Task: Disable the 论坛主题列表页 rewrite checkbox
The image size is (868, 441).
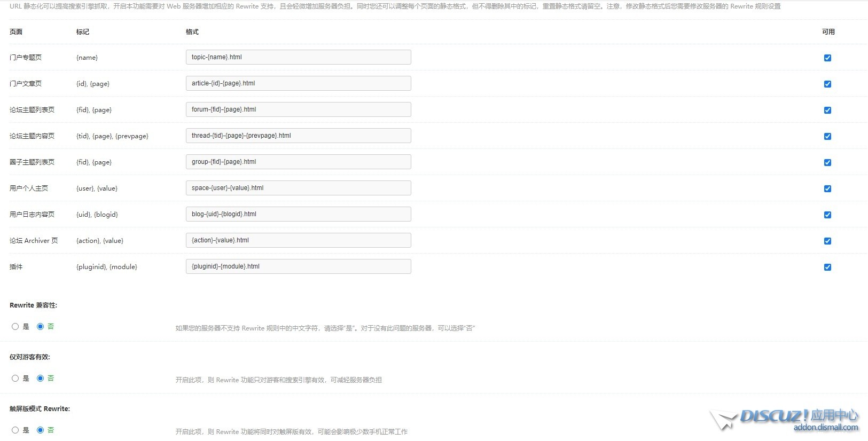Action: click(827, 110)
